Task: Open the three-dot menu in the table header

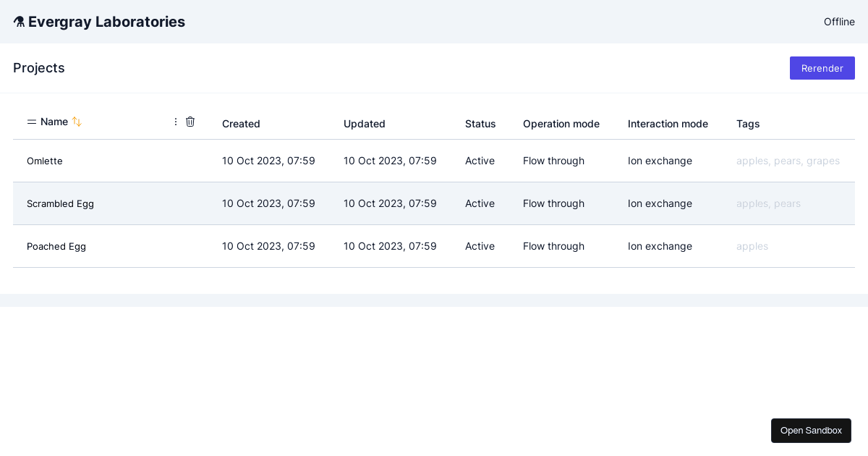Action: 176,122
